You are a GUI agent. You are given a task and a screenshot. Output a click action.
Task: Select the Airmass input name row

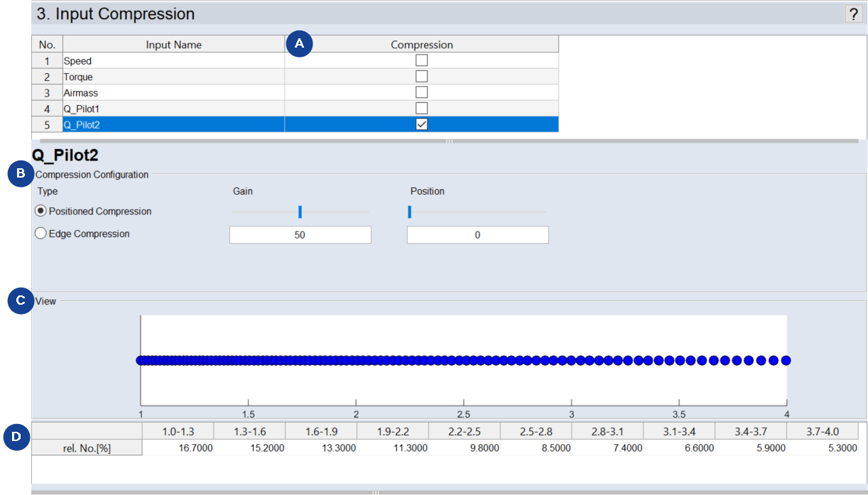click(173, 92)
